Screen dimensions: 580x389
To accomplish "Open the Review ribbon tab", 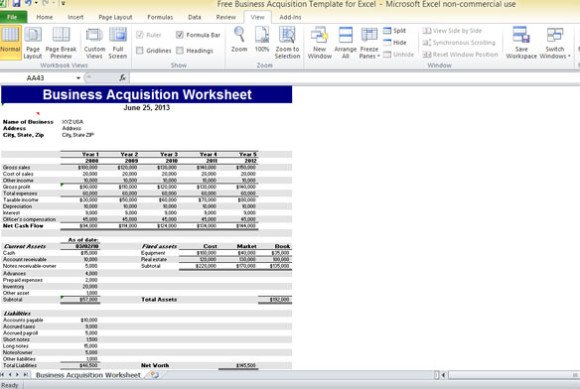I will (226, 17).
